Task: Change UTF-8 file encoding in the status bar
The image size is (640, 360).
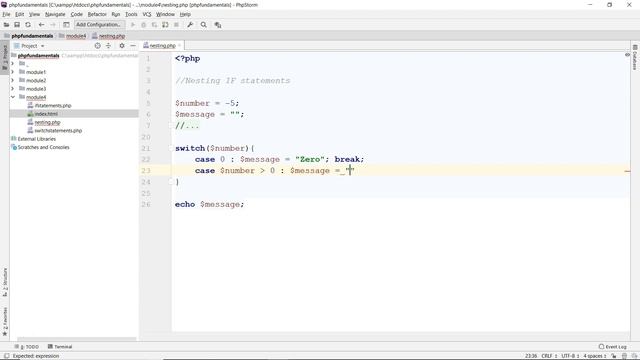Action: coord(570,356)
